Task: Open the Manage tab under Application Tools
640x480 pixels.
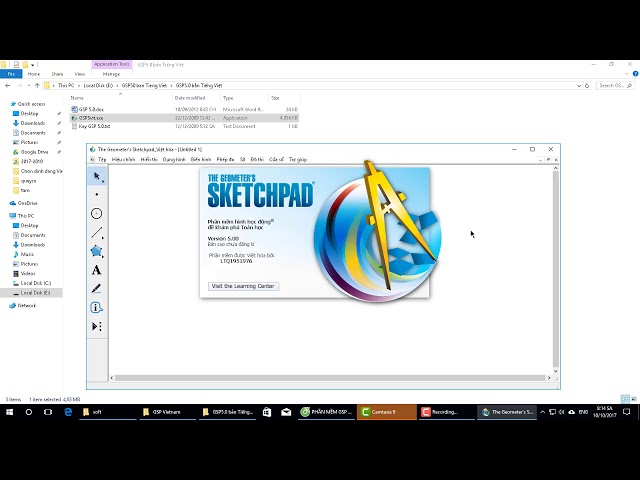Action: 111,74
